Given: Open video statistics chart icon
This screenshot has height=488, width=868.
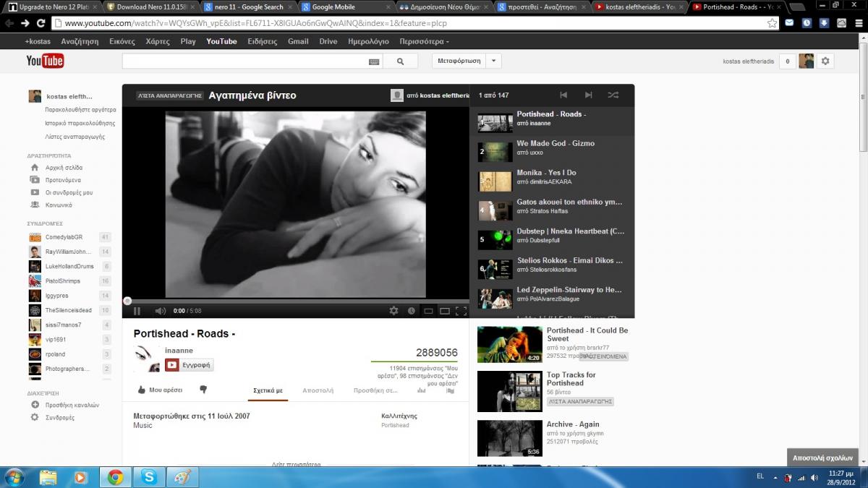Looking at the screenshot, I should tap(421, 390).
